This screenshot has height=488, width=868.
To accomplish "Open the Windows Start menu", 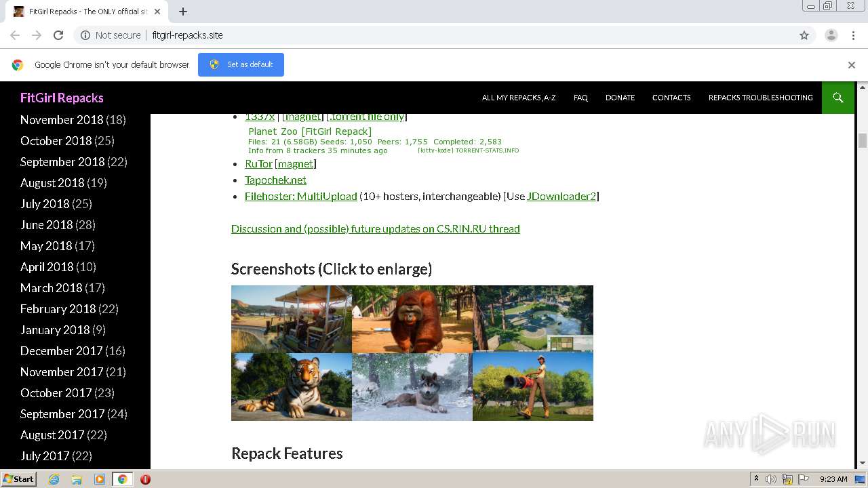I will (18, 479).
